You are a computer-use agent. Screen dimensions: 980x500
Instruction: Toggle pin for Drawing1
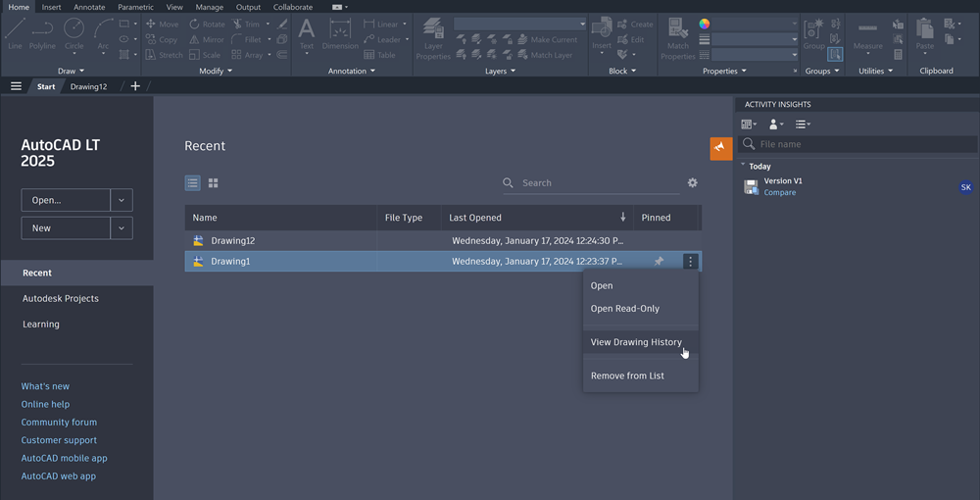point(659,261)
